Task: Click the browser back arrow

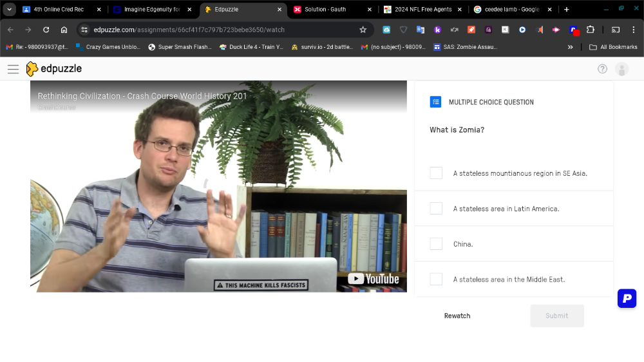Action: pos(11,30)
